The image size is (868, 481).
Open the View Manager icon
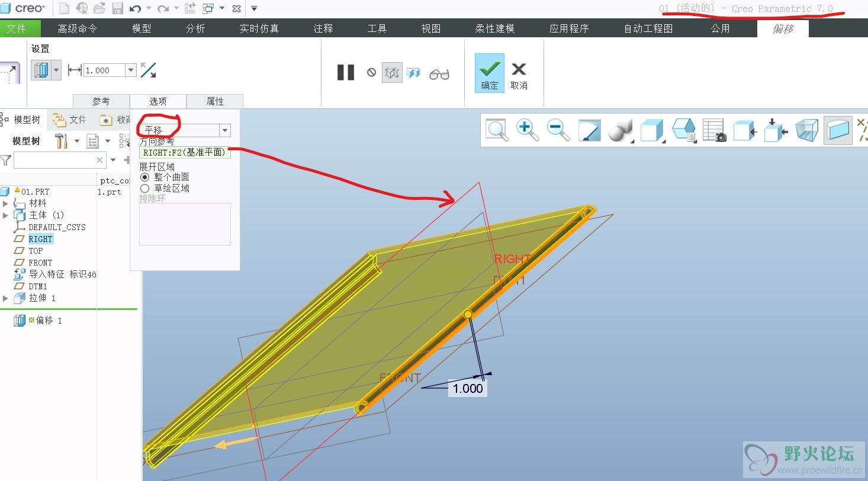coord(714,130)
